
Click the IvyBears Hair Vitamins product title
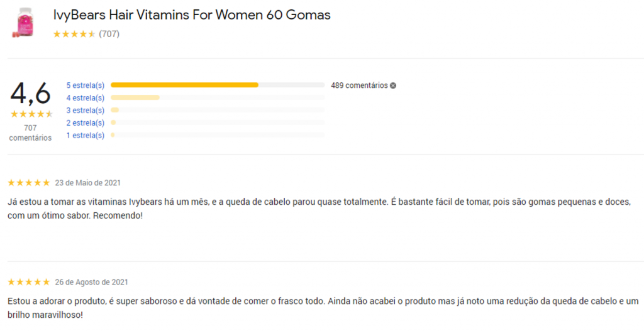[192, 15]
